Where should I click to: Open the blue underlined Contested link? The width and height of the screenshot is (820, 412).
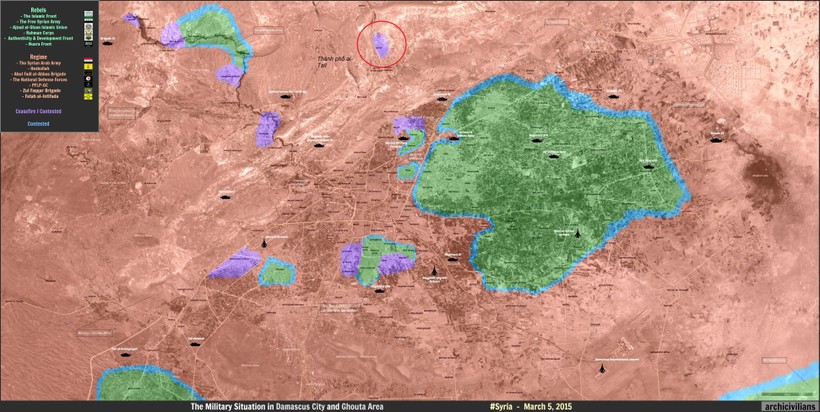pyautogui.click(x=38, y=124)
